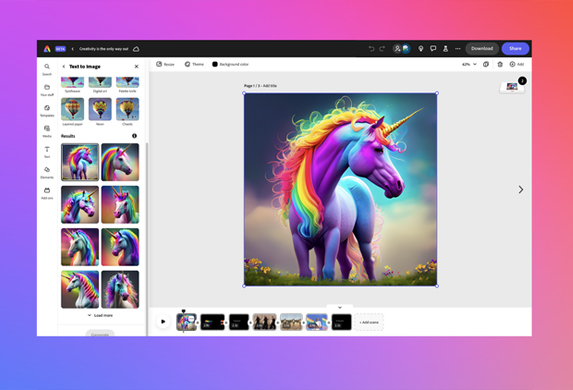Open Text in the left sidebar
The height and width of the screenshot is (390, 573).
[x=47, y=152]
